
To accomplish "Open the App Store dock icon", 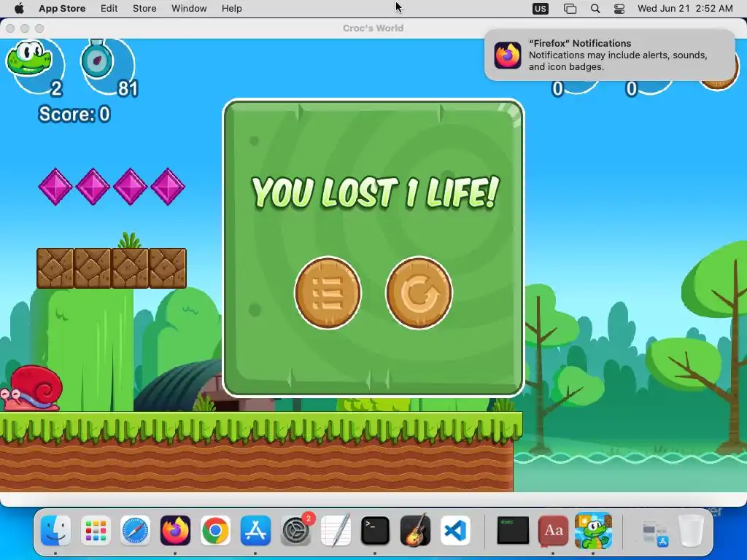I will click(255, 531).
